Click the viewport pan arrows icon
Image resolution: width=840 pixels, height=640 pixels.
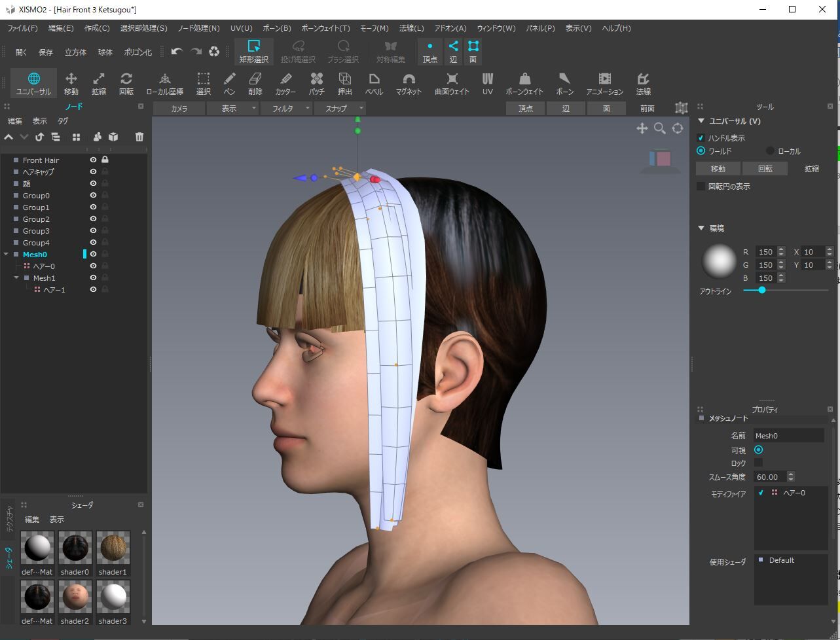[642, 128]
